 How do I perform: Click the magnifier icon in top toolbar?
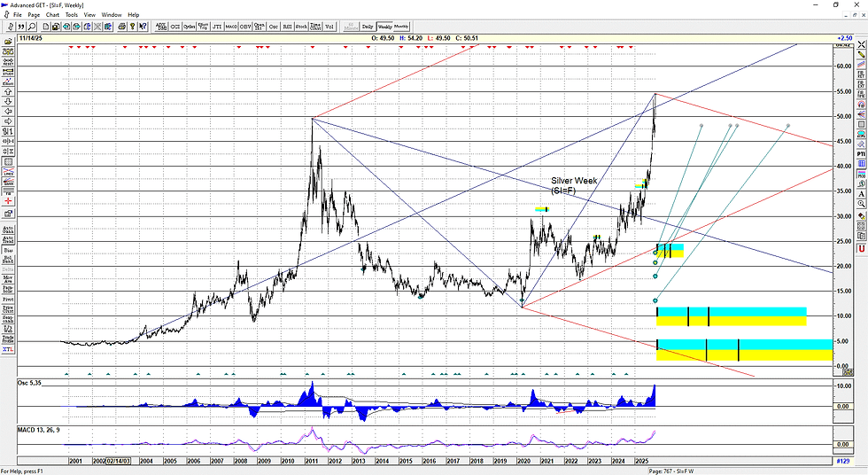coord(32,27)
